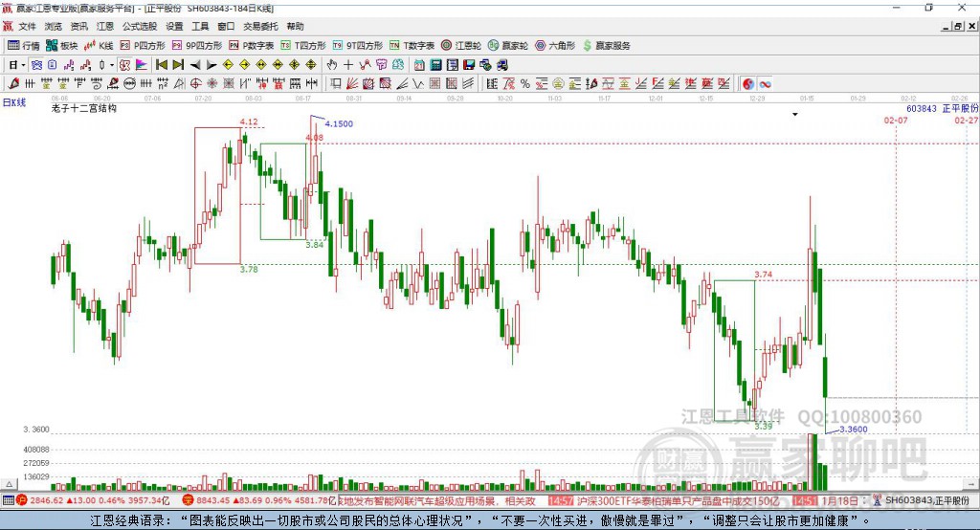Viewport: 980px width, 530px height.
Task: Click the bottom-left up triangle button
Action: pos(9,484)
